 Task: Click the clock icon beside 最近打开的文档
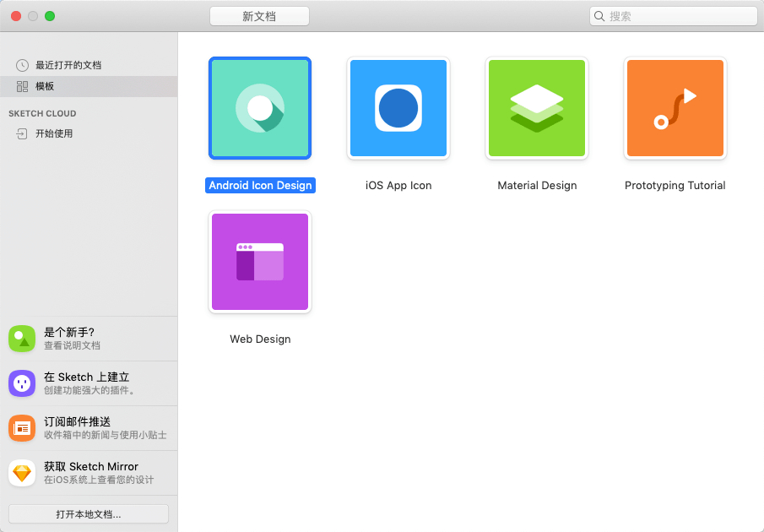point(22,65)
